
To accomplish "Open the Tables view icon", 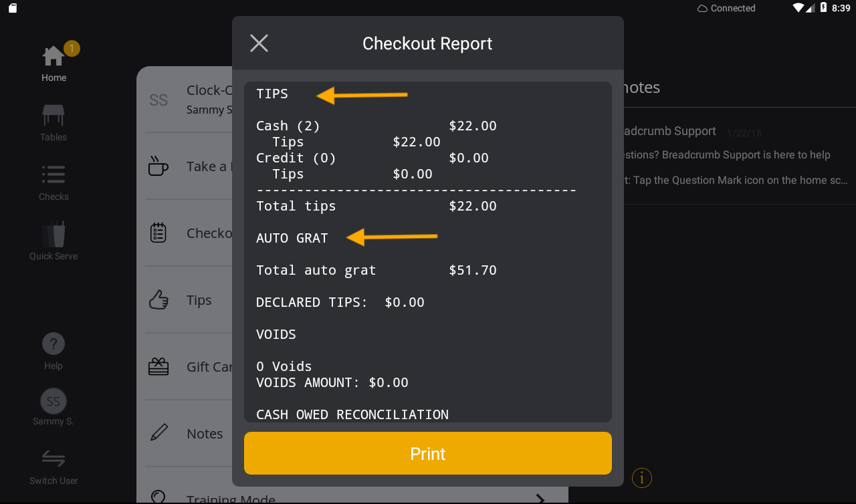I will click(x=53, y=116).
